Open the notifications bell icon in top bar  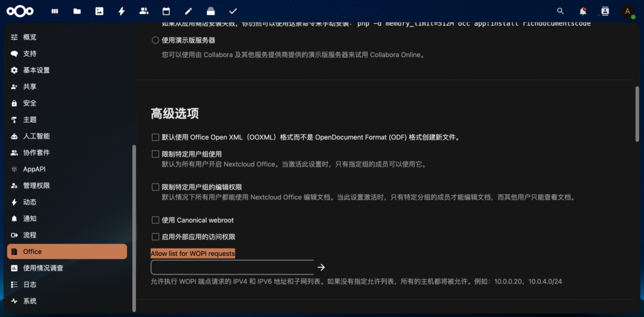pos(583,11)
